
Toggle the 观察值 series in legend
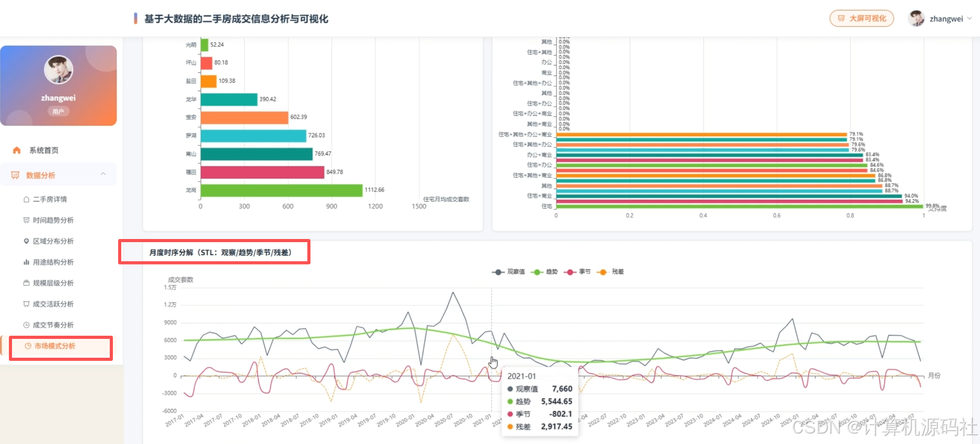[x=508, y=272]
